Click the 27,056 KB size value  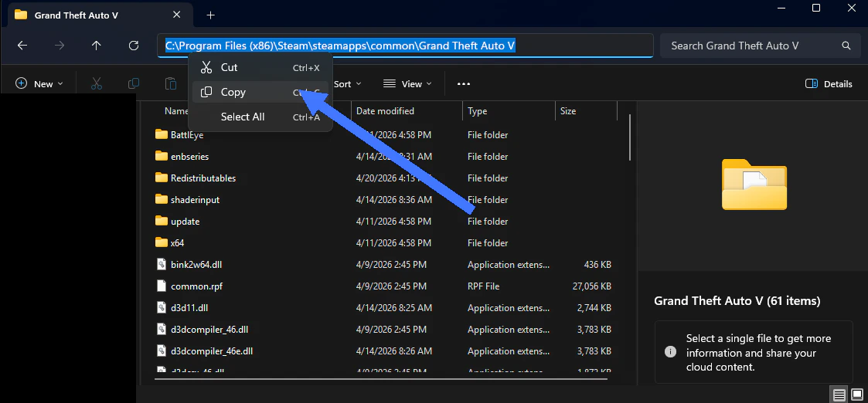coord(592,286)
